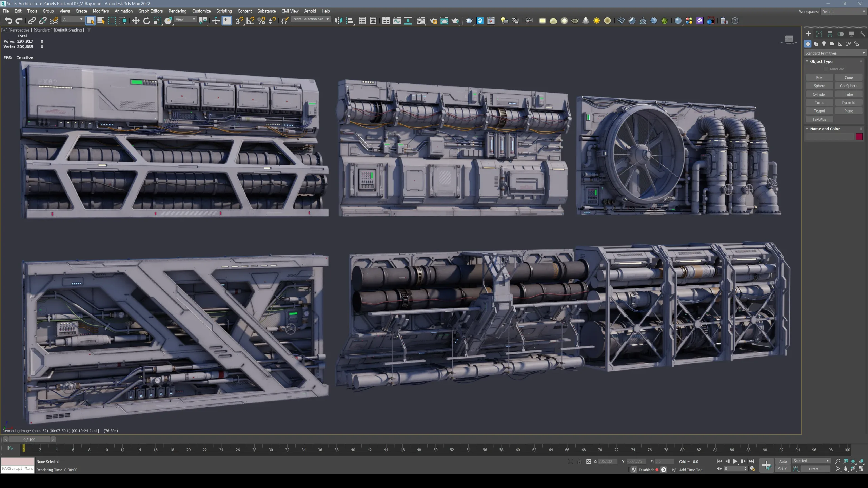868x488 pixels.
Task: Toggle the selection lock icon
Action: point(579,462)
